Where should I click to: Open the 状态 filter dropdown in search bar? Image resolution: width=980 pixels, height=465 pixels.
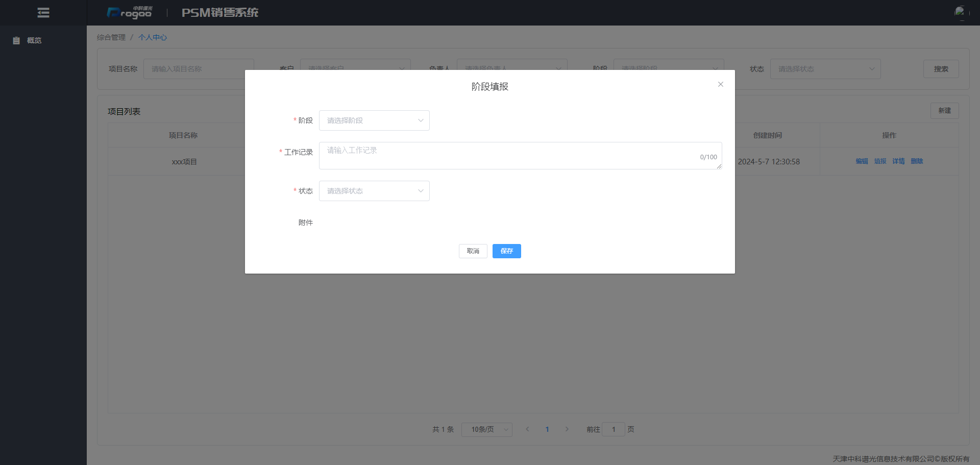click(825, 69)
